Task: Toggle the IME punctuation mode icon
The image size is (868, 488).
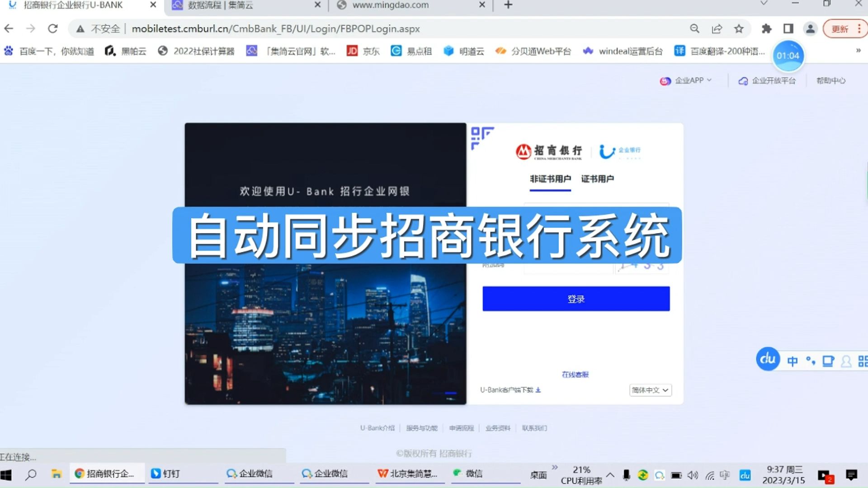Action: 811,361
